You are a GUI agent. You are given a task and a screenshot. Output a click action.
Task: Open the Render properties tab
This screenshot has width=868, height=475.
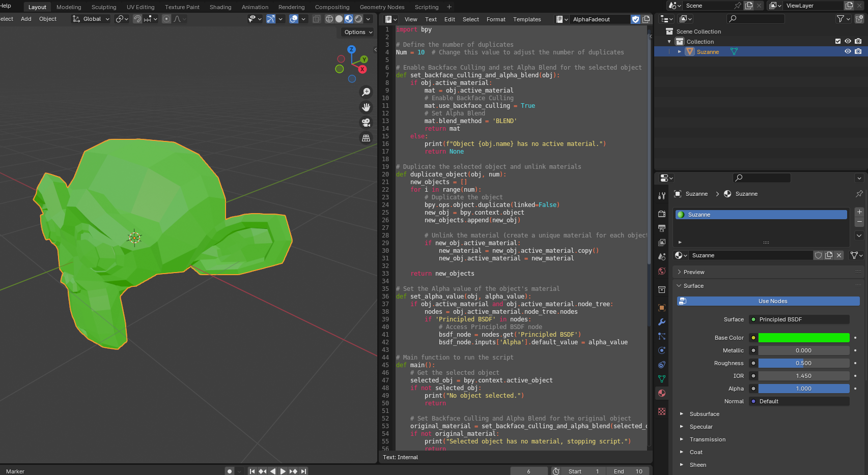662,214
